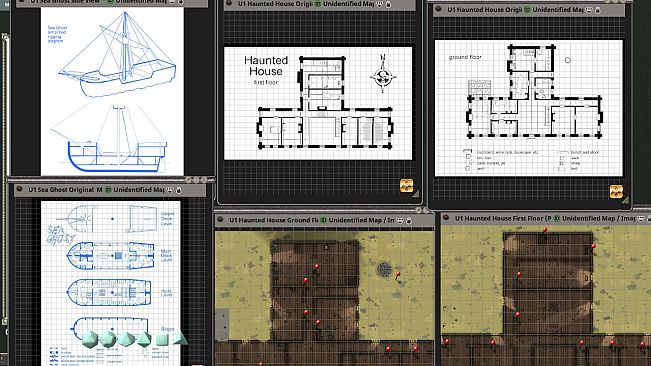Toggle lock on 'first floor' line-drawing window
Image resolution: width=651 pixels, height=366 pixels.
click(x=389, y=5)
